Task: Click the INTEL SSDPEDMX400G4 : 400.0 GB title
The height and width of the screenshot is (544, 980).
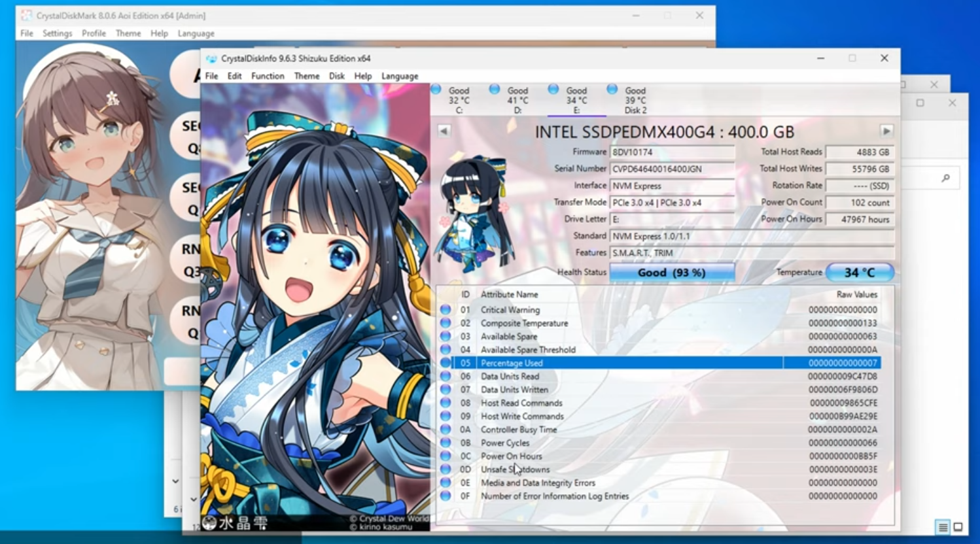Action: [x=665, y=132]
